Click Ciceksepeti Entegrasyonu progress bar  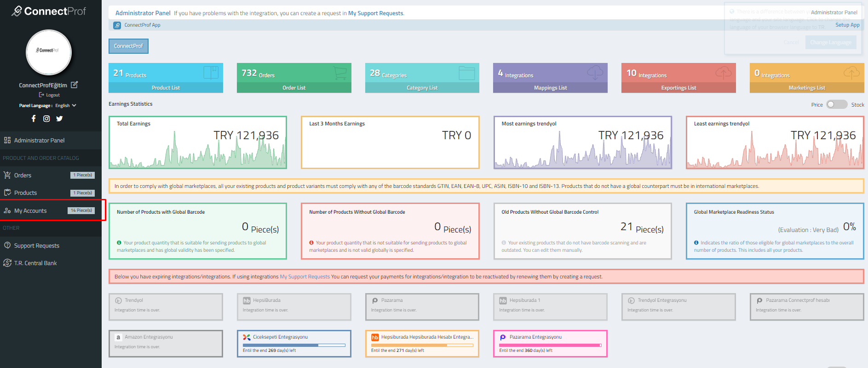294,345
